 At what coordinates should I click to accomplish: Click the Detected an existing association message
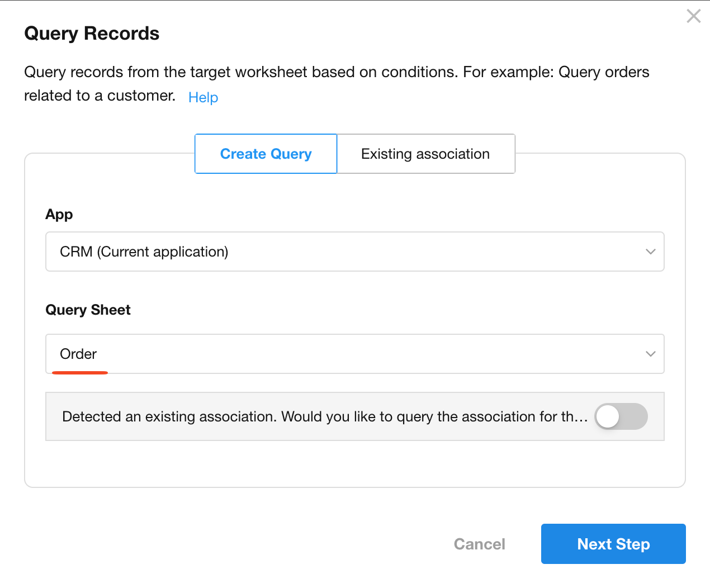point(324,416)
